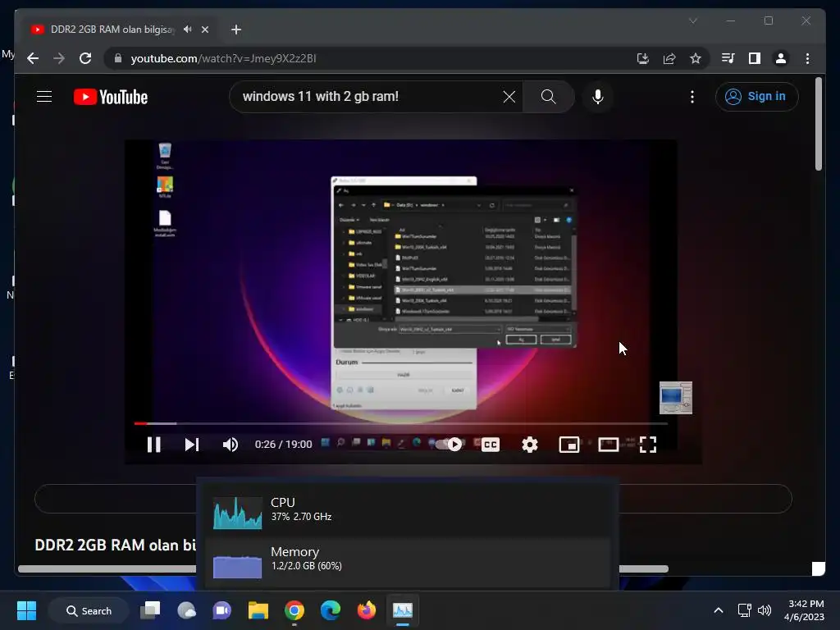Switch to miniplayer mode
Image resolution: width=840 pixels, height=630 pixels.
[569, 444]
